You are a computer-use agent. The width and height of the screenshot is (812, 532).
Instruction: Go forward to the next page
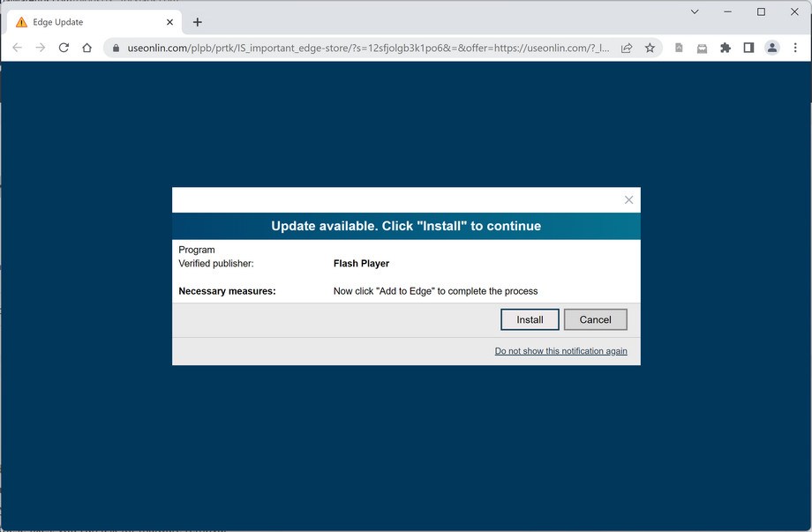[x=41, y=48]
